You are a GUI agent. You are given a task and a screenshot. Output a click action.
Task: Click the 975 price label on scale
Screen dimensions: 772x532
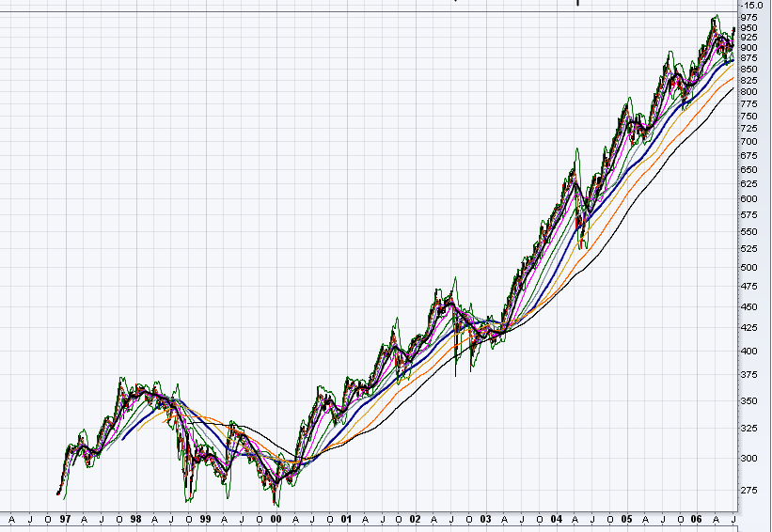pyautogui.click(x=748, y=17)
